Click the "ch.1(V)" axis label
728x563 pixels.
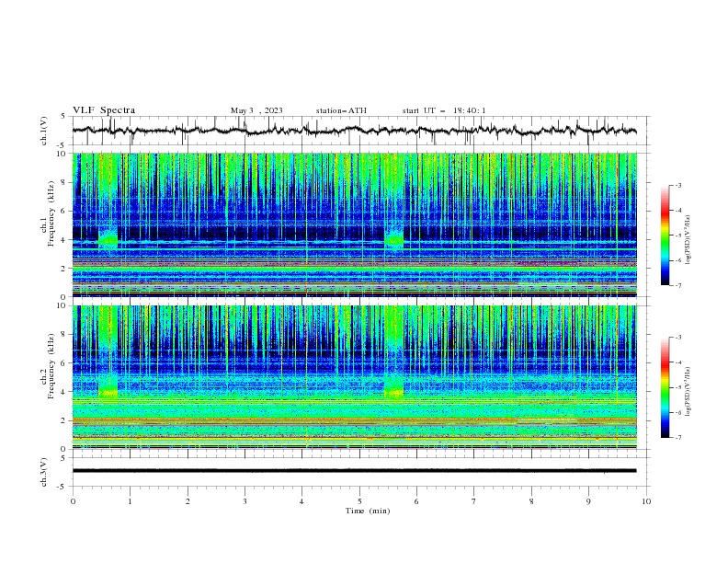44,131
